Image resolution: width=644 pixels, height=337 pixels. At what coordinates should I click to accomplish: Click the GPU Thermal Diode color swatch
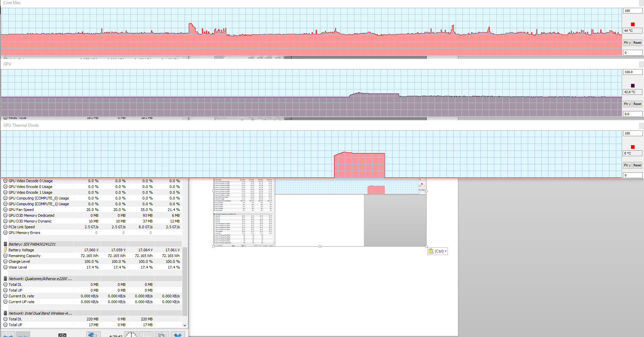pyautogui.click(x=632, y=147)
